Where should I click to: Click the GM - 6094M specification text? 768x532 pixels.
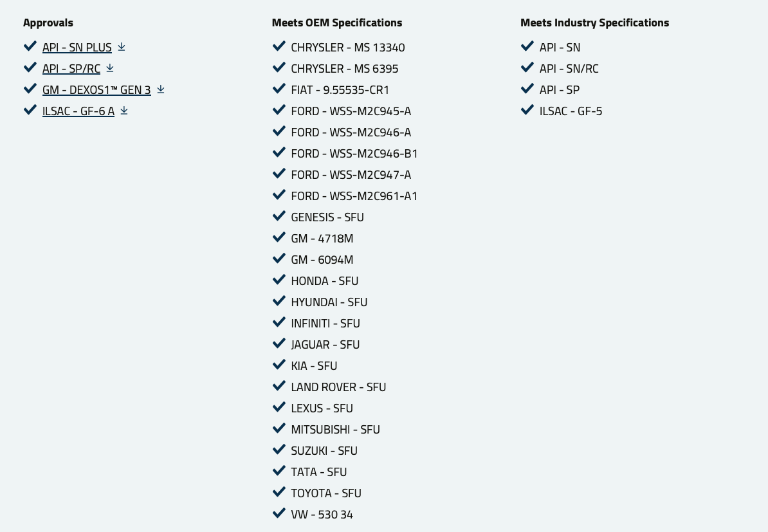pyautogui.click(x=322, y=260)
